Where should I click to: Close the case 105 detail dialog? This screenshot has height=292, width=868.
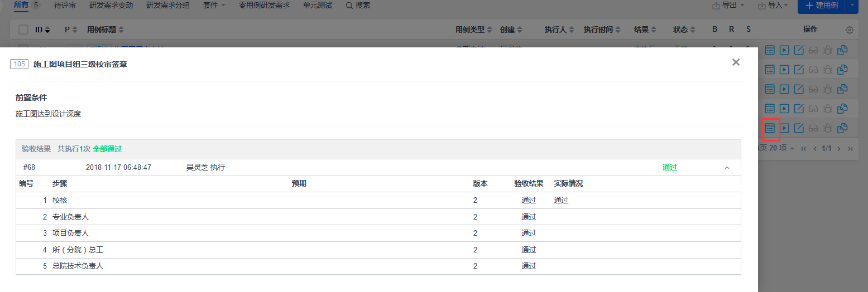[x=736, y=62]
